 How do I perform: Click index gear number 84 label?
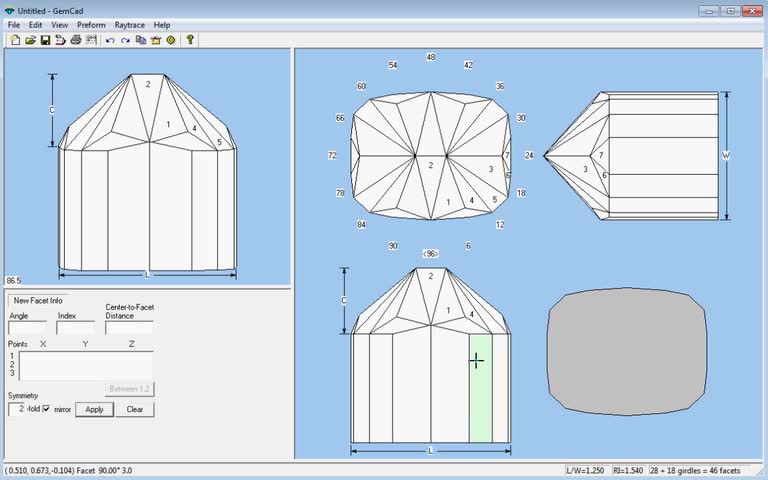(361, 224)
